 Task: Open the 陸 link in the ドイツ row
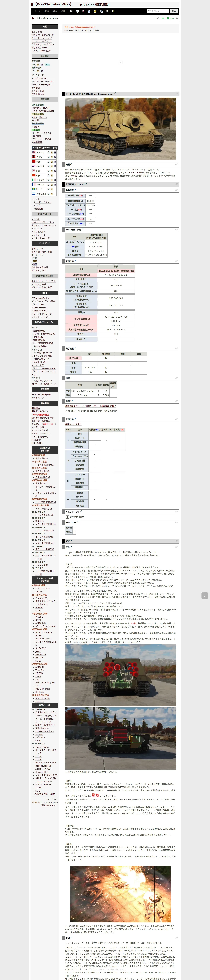click(52, 157)
